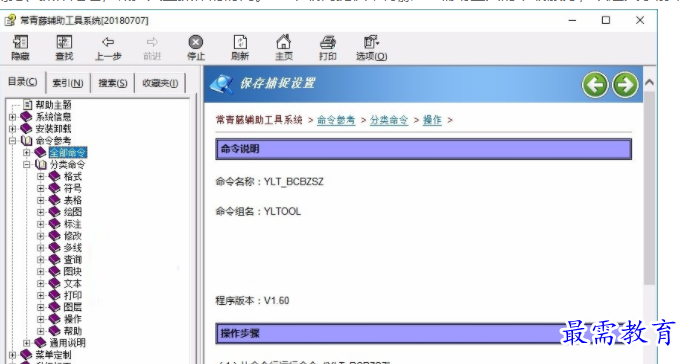
Task: Switch to the 索引(N) tab
Action: pyautogui.click(x=68, y=83)
